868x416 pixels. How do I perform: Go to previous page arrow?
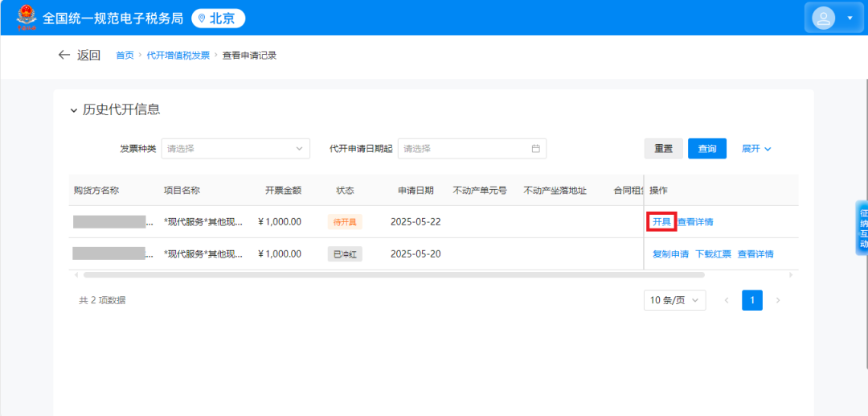(727, 300)
